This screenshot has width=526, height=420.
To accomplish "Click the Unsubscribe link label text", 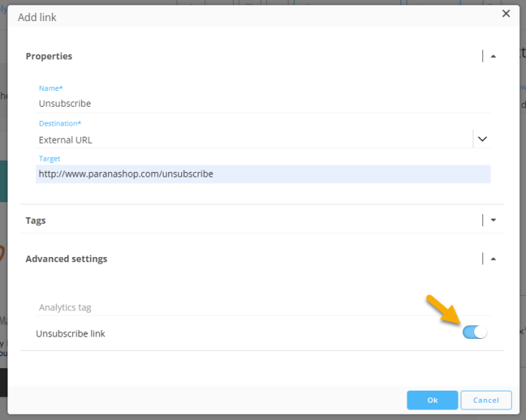I will (71, 334).
